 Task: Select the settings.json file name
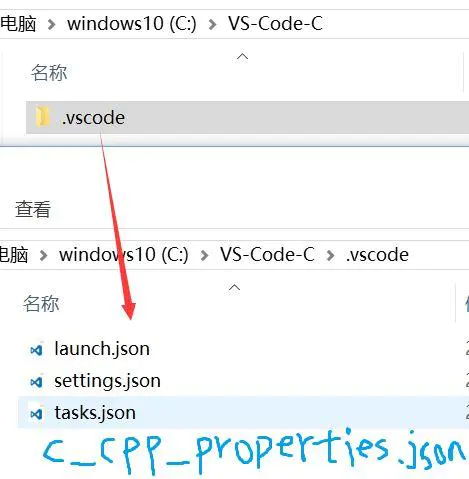pos(107,381)
